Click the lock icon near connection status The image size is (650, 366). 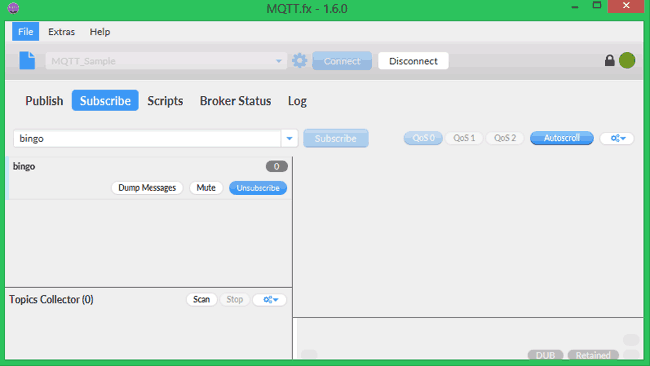[x=609, y=61]
